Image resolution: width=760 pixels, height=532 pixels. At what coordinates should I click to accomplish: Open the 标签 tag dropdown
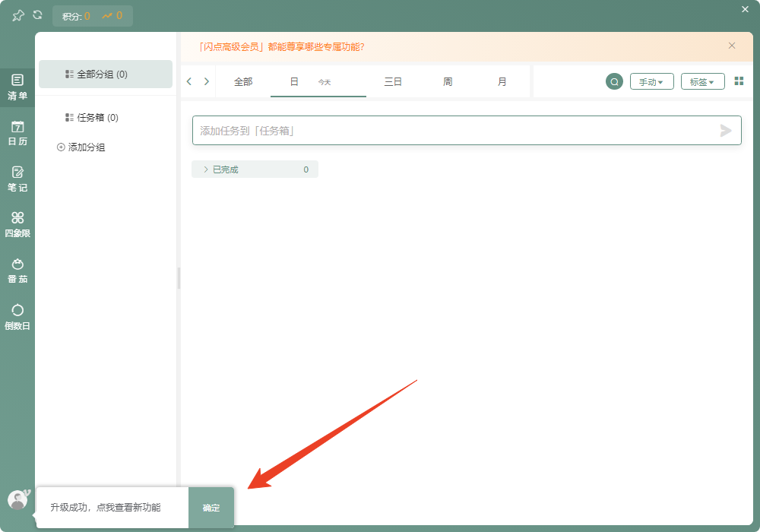pos(702,81)
